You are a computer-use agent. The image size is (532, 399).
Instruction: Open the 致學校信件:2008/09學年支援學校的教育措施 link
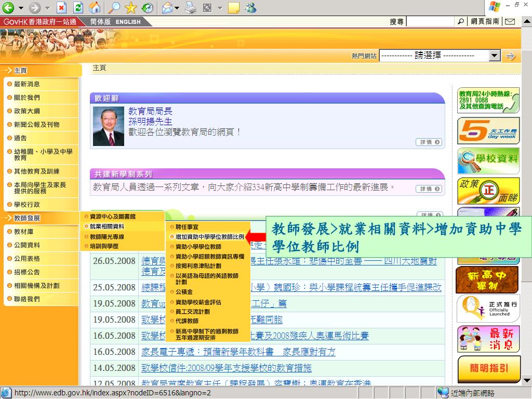click(x=227, y=368)
